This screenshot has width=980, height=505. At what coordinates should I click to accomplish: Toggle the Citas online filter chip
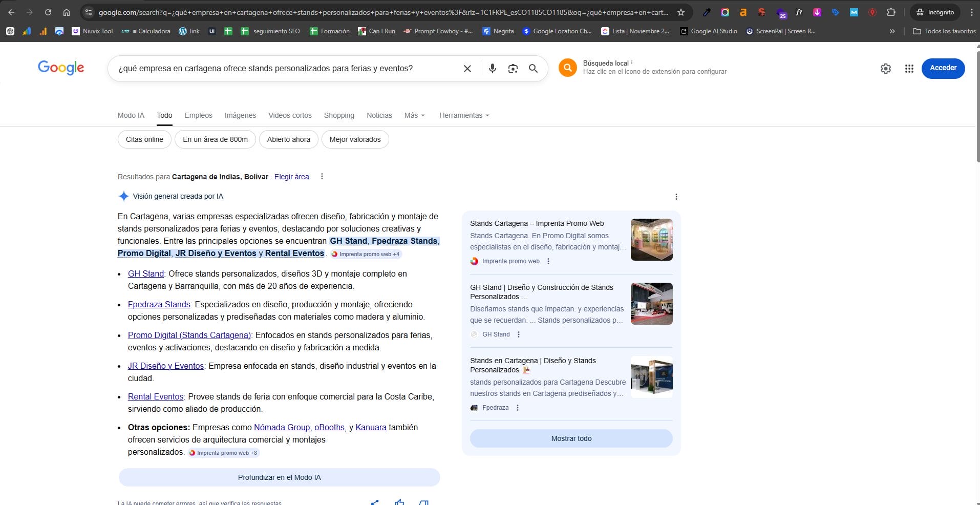(x=144, y=139)
